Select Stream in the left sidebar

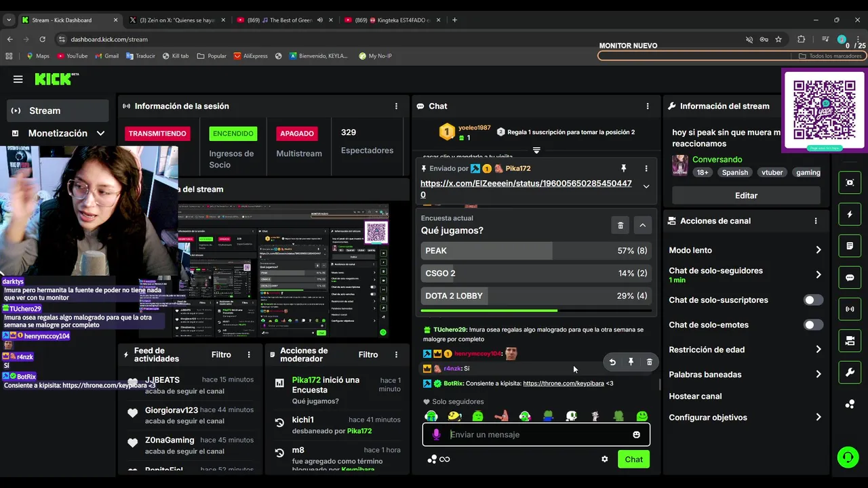point(58,110)
